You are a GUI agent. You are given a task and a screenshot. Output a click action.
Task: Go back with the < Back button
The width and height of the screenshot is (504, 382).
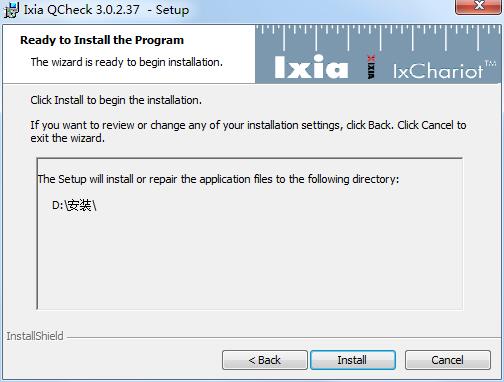click(265, 360)
